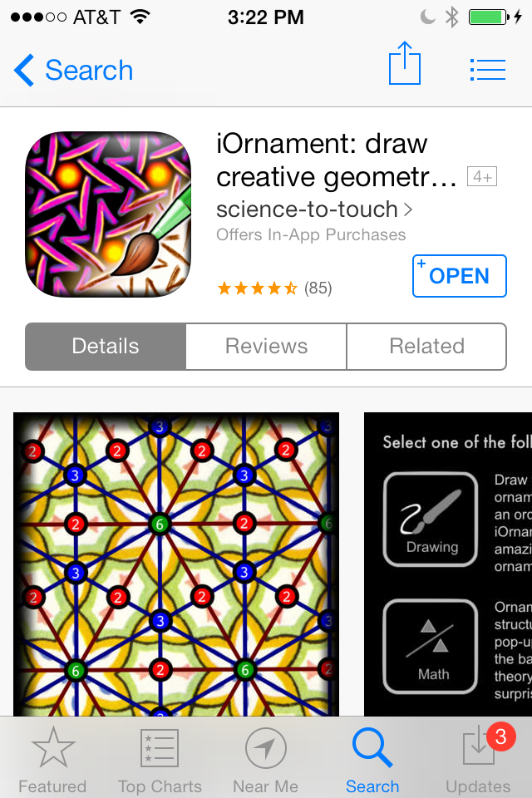The width and height of the screenshot is (532, 798).
Task: Switch to the Reviews segment
Action: pos(266,347)
